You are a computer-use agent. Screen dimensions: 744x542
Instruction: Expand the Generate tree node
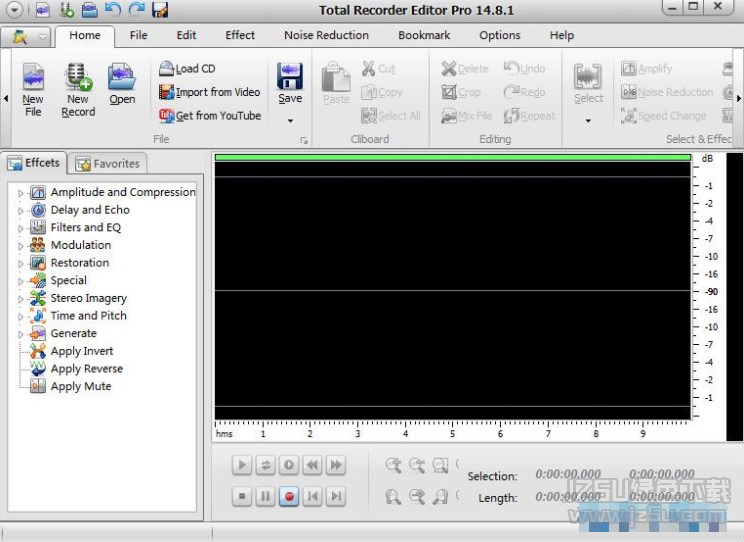coord(20,334)
